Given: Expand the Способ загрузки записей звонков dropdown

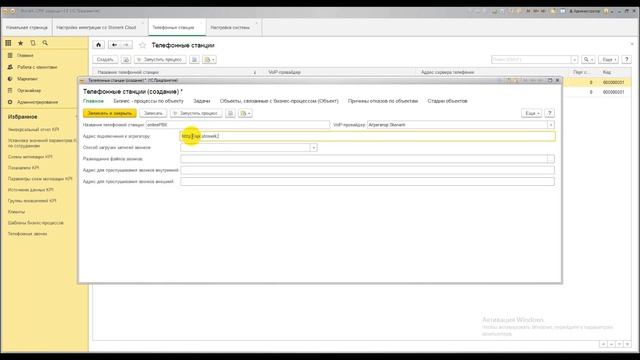Looking at the screenshot, I should click(x=313, y=147).
